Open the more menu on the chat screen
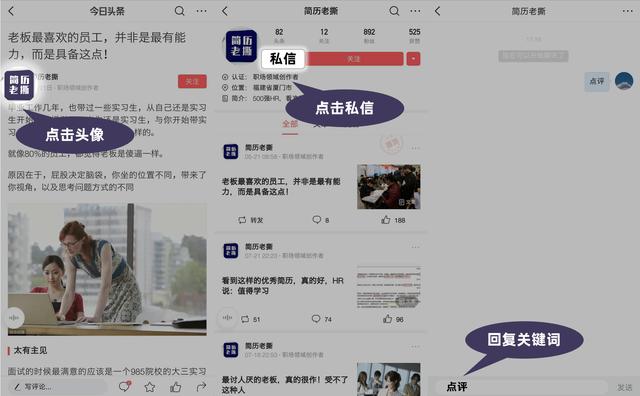 pos(628,11)
